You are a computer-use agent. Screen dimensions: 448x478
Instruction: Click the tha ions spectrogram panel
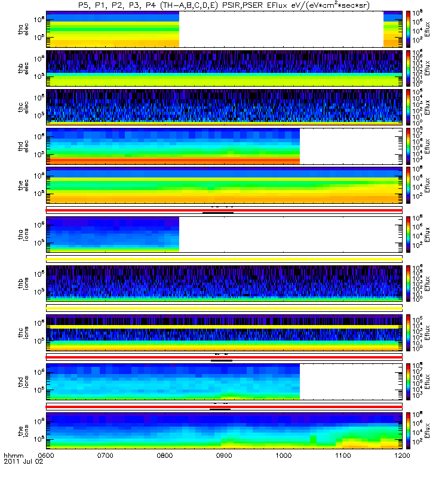point(224,234)
